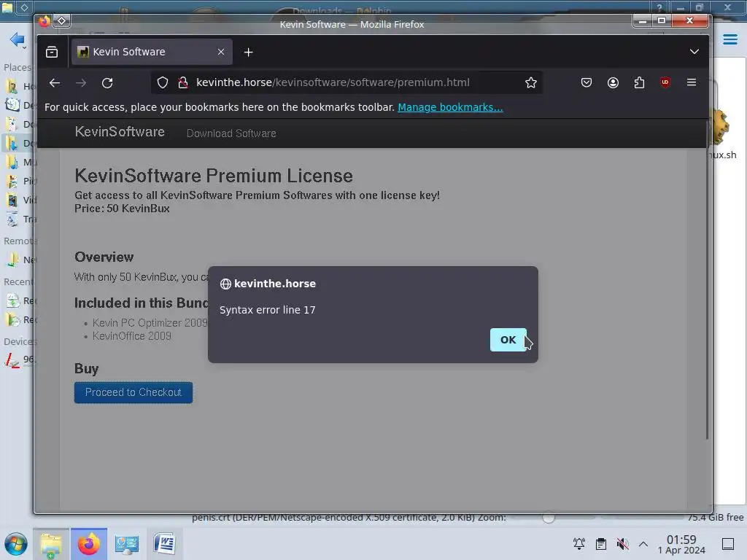Image resolution: width=747 pixels, height=560 pixels.
Task: Select the Network entry in Dolphin sidebar
Action: coord(19,260)
